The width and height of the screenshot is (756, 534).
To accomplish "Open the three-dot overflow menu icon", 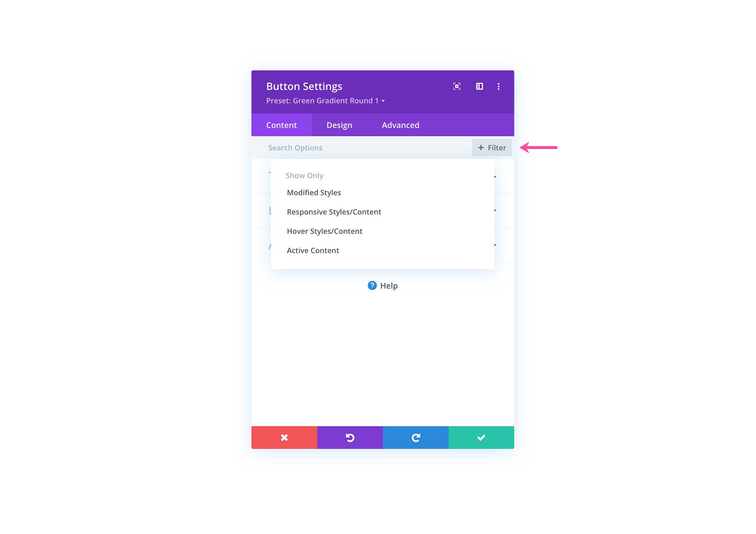I will tap(498, 86).
